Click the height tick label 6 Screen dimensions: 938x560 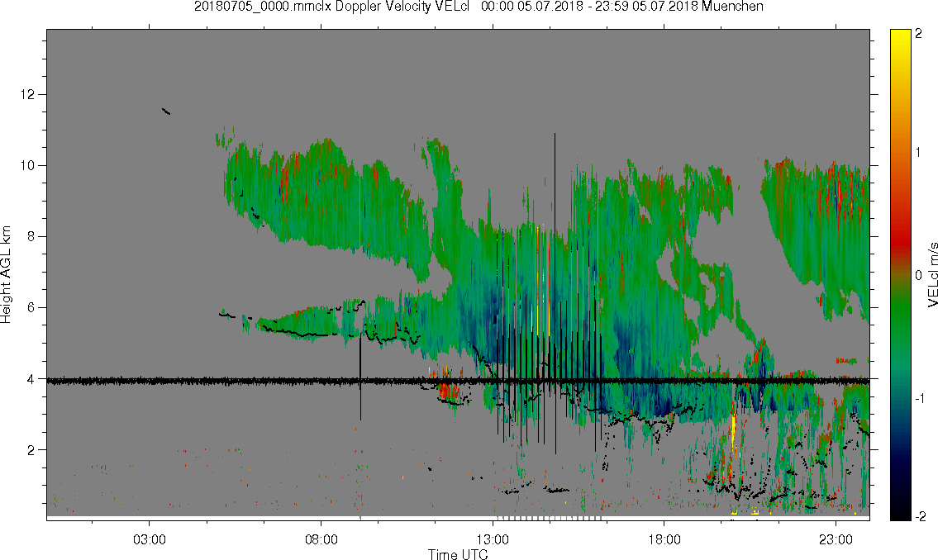[31, 308]
